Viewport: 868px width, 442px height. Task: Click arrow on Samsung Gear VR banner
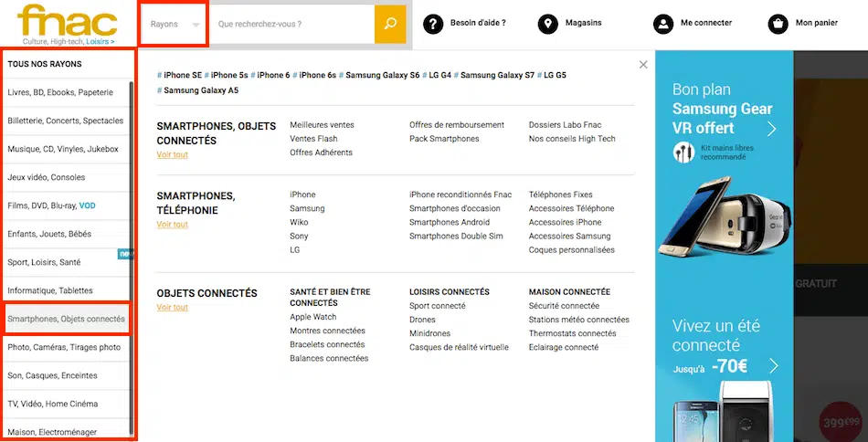[772, 129]
